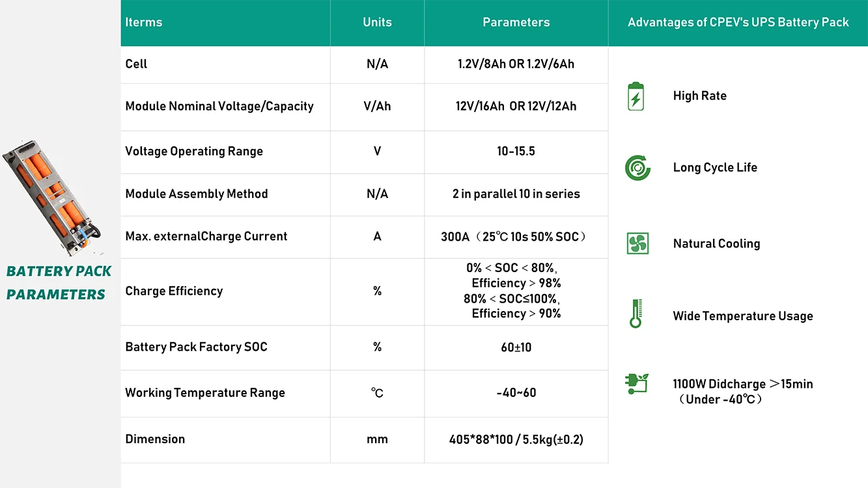
Task: Click the BATTERY PACK PARAMETERS title
Action: (59, 283)
